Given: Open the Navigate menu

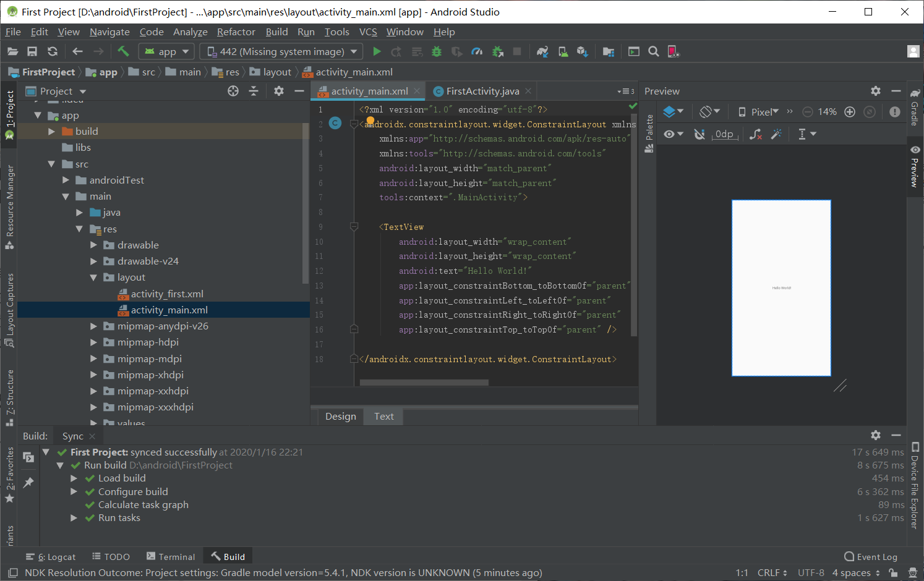Looking at the screenshot, I should tap(109, 32).
